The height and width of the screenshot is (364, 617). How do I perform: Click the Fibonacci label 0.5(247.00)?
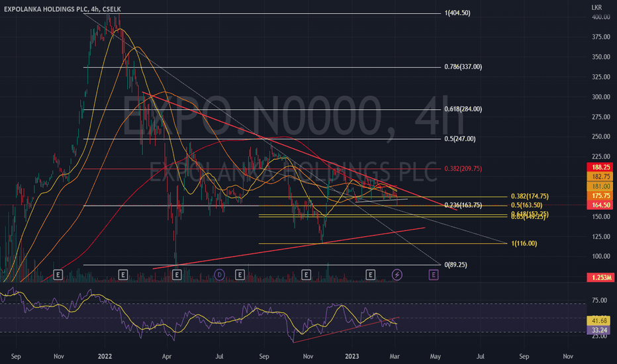[x=460, y=139]
